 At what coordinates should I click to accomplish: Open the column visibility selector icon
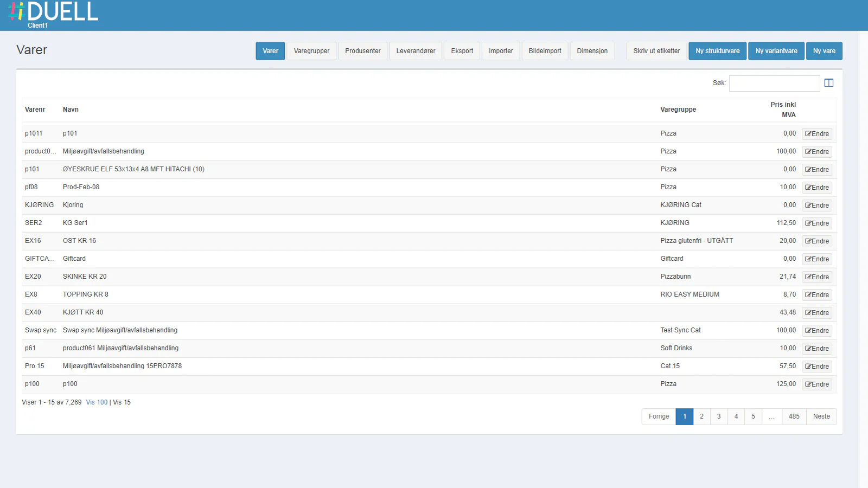[x=828, y=83]
